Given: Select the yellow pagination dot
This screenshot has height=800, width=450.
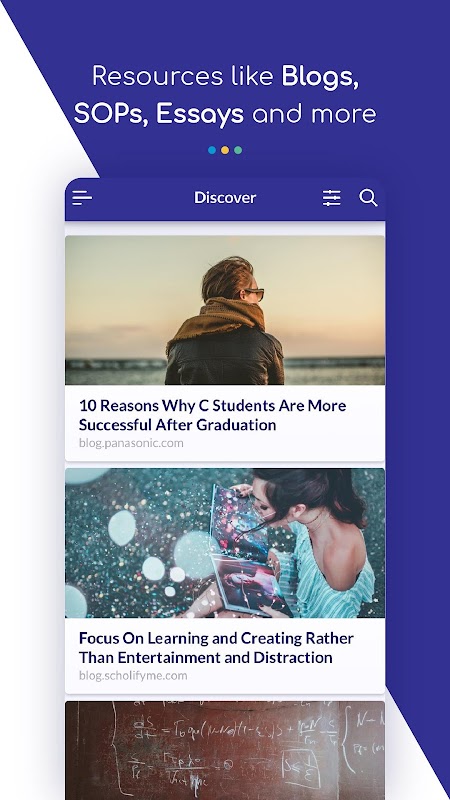Looking at the screenshot, I should coord(225,150).
